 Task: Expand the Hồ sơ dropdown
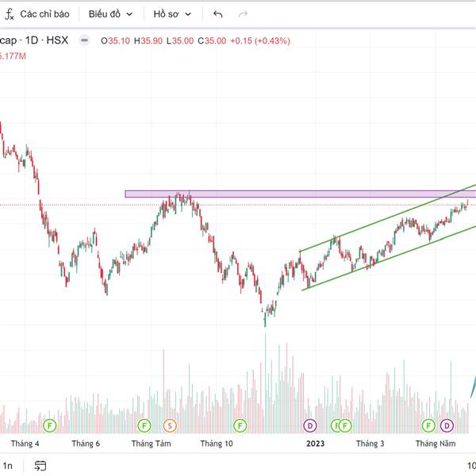pyautogui.click(x=172, y=14)
